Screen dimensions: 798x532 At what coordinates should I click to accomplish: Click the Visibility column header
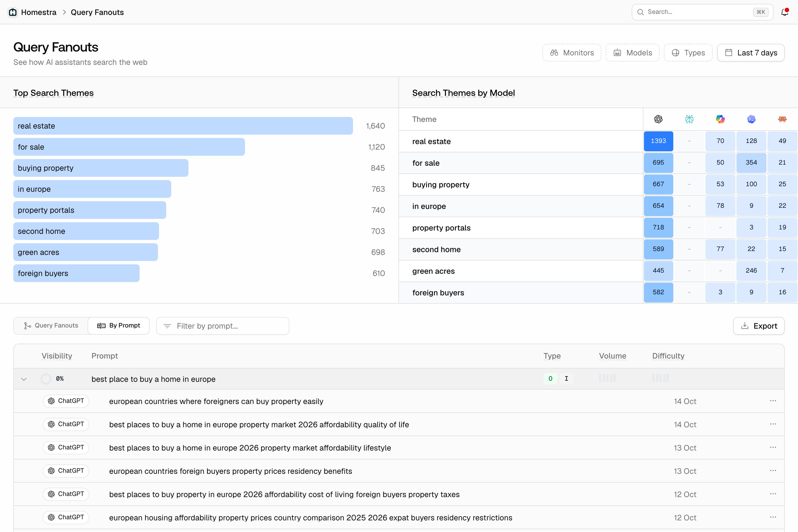(x=57, y=356)
